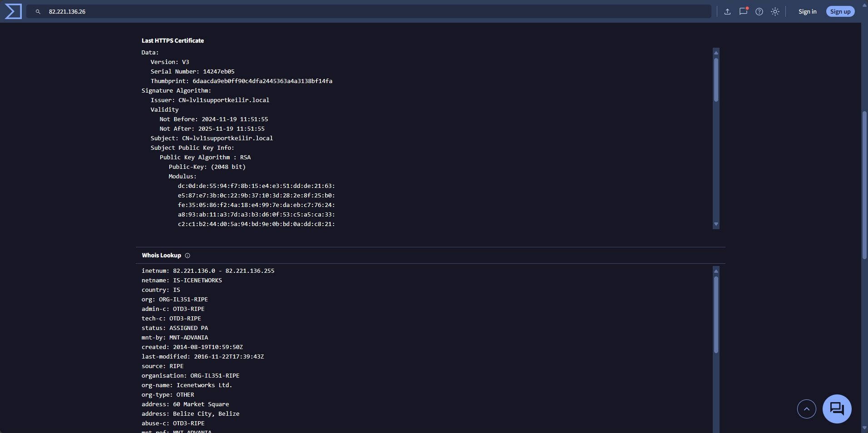
Task: Open the file upload icon
Action: [727, 12]
